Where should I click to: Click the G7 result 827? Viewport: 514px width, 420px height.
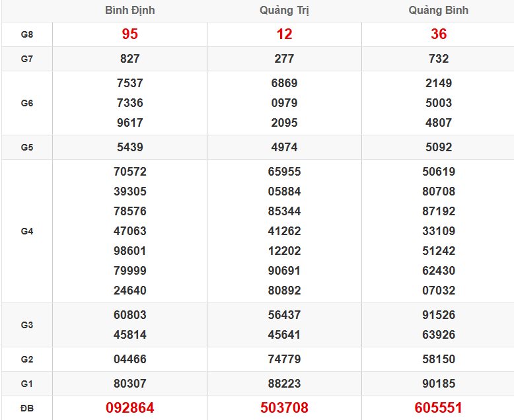pyautogui.click(x=130, y=59)
